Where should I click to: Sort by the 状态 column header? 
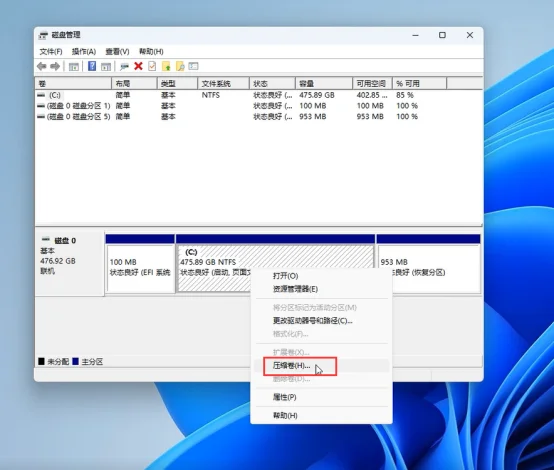point(272,84)
